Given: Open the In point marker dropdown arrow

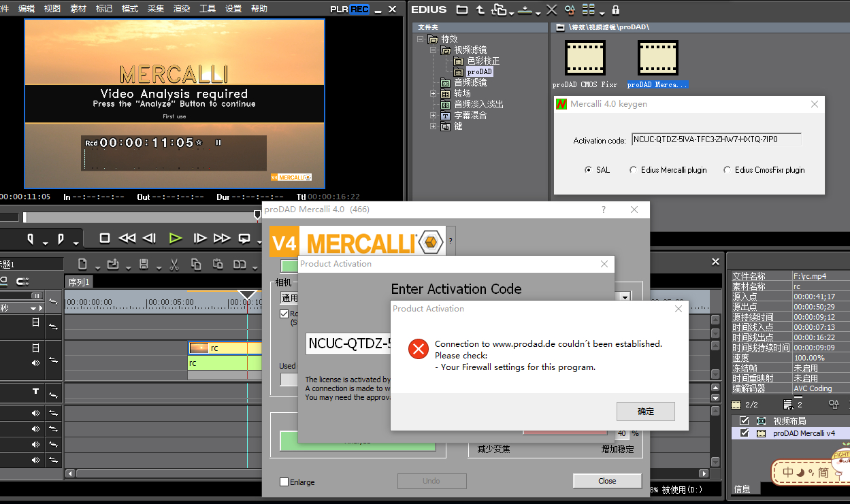Looking at the screenshot, I should tap(45, 243).
